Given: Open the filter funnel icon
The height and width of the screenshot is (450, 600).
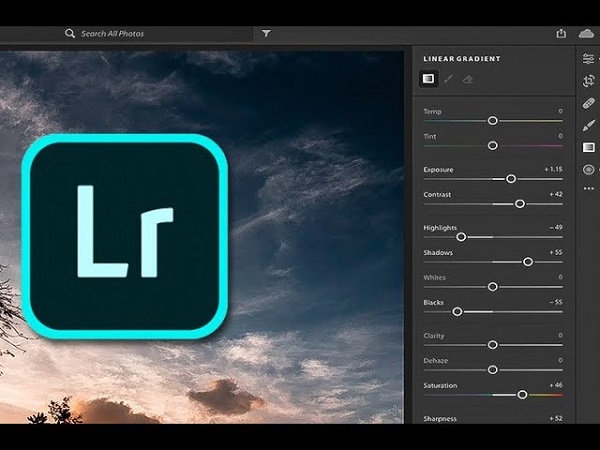Looking at the screenshot, I should (x=266, y=33).
